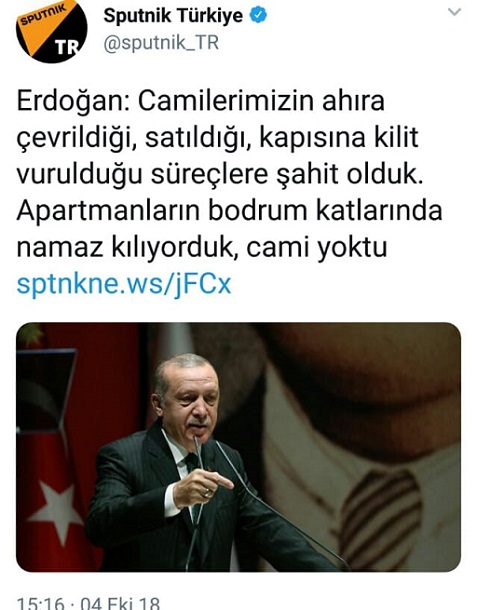Click the words 'namaz kılıyorduk, cami yoktu'
The height and width of the screenshot is (610, 477).
pos(202,247)
